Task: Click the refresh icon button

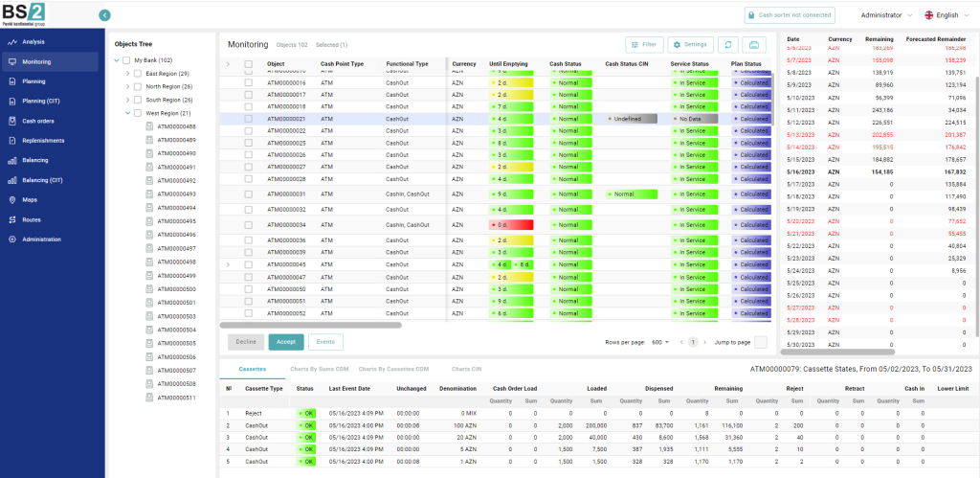Action: 728,45
